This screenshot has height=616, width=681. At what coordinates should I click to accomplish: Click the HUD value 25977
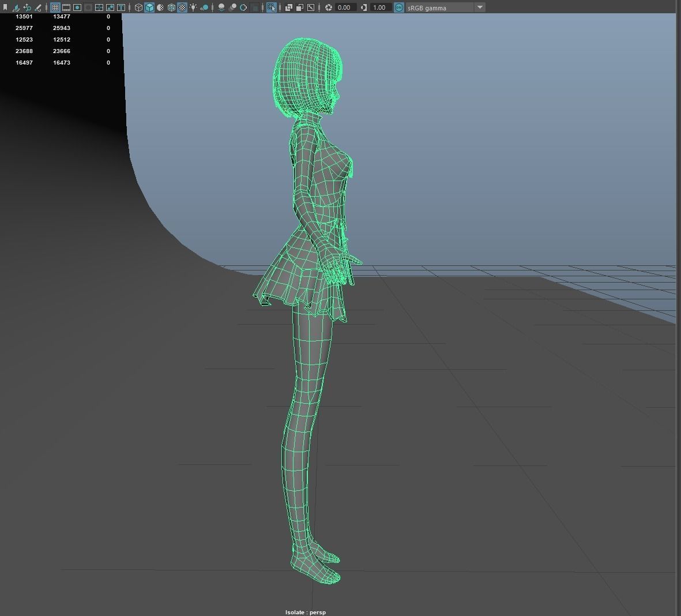[24, 28]
